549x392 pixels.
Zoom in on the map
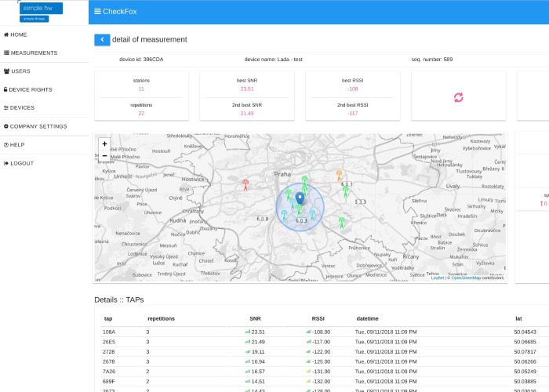(x=104, y=143)
